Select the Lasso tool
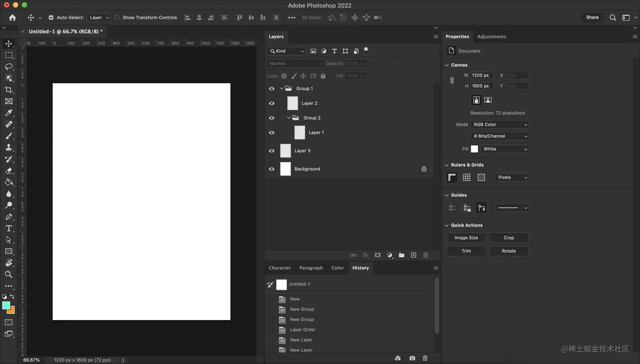Image resolution: width=640 pixels, height=364 pixels. [x=8, y=66]
